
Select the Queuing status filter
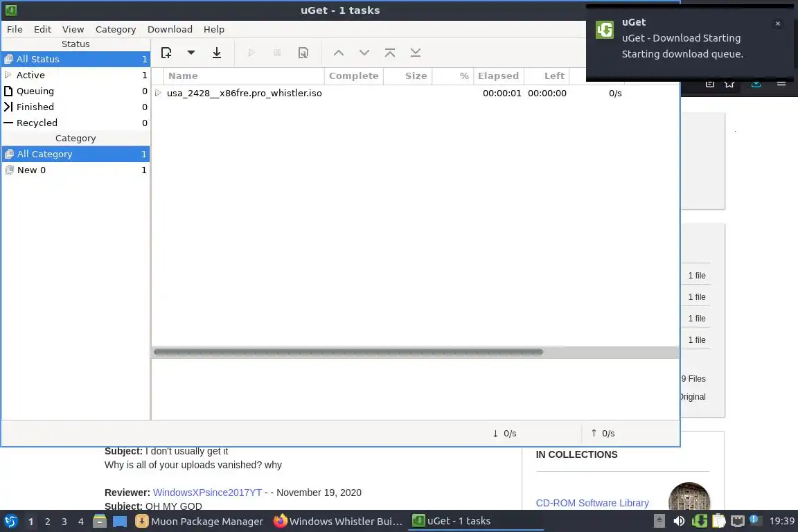point(76,91)
